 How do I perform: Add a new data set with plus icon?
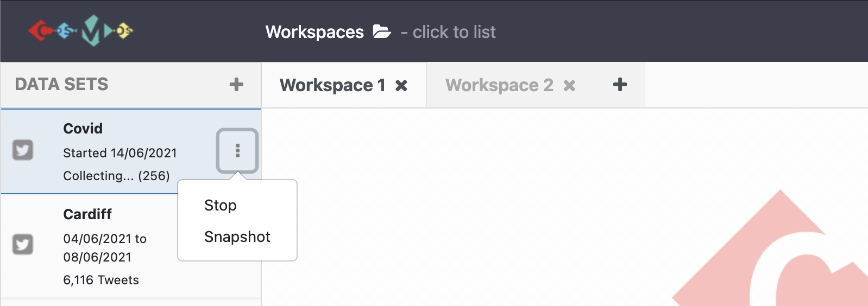pyautogui.click(x=236, y=85)
